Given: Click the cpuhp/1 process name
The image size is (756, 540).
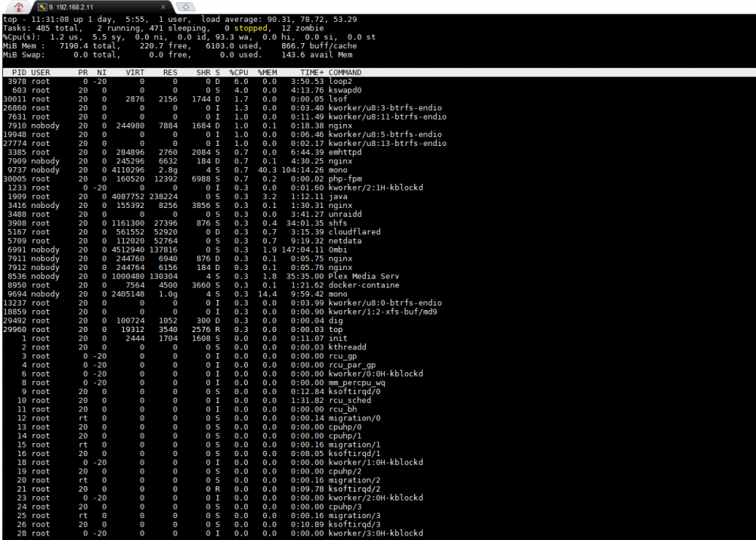Looking at the screenshot, I should [x=345, y=436].
